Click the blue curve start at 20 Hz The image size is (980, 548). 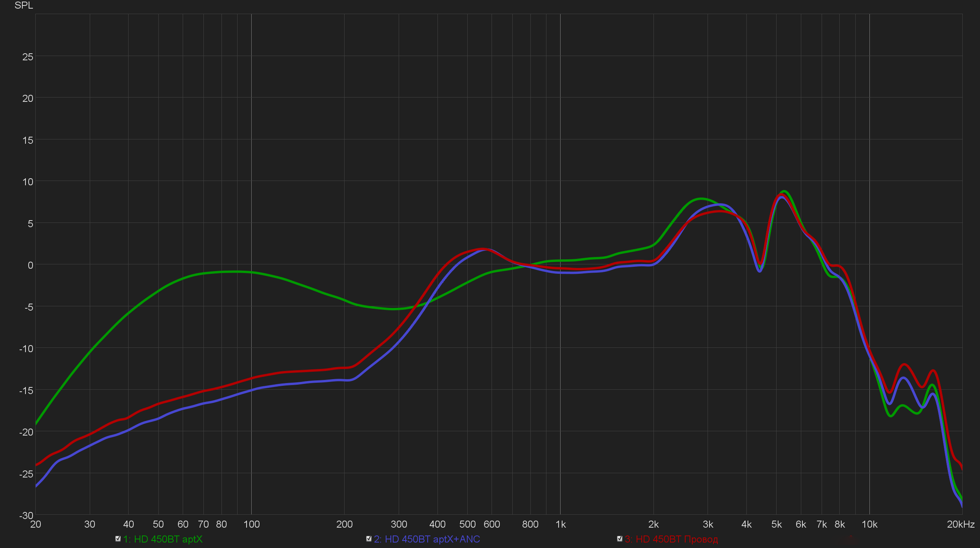click(37, 486)
